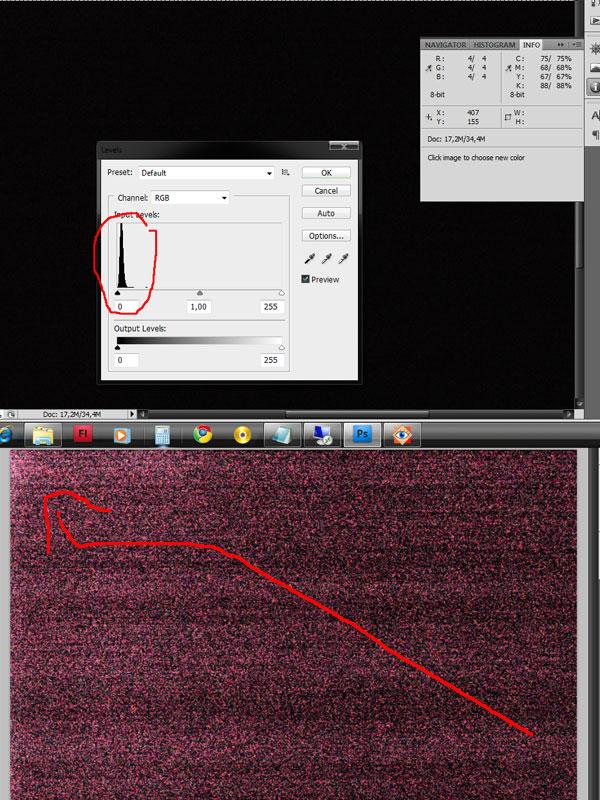Open the Calculator taskbar icon

162,435
